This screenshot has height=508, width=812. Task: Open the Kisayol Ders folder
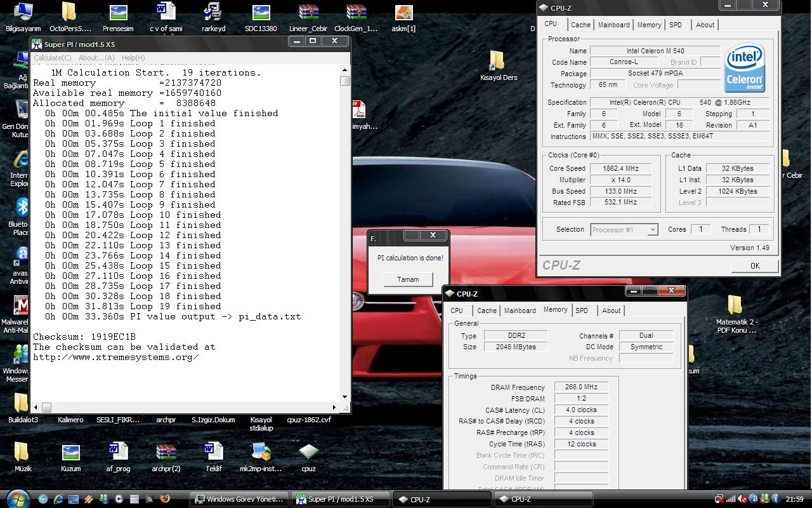coord(498,66)
